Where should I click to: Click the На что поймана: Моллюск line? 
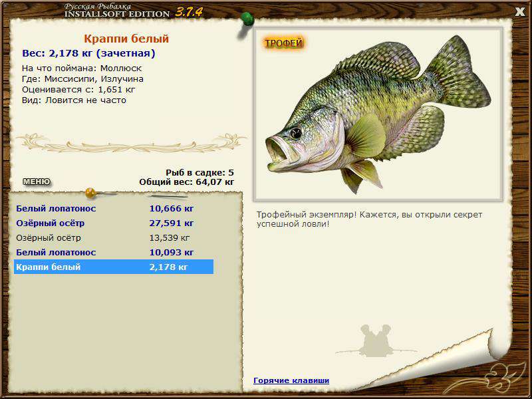[x=82, y=68]
